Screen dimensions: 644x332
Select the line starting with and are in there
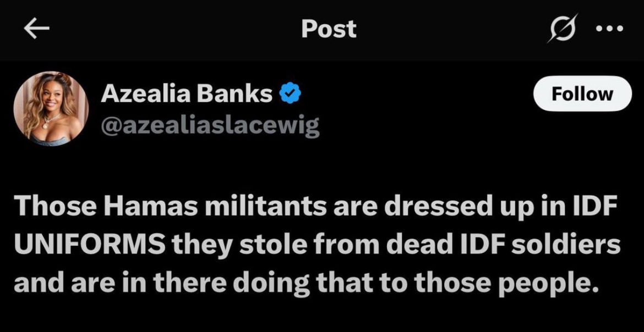(305, 283)
